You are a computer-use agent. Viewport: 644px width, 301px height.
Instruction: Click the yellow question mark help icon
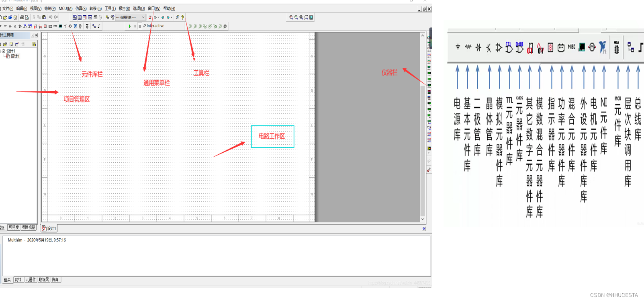[x=183, y=17]
